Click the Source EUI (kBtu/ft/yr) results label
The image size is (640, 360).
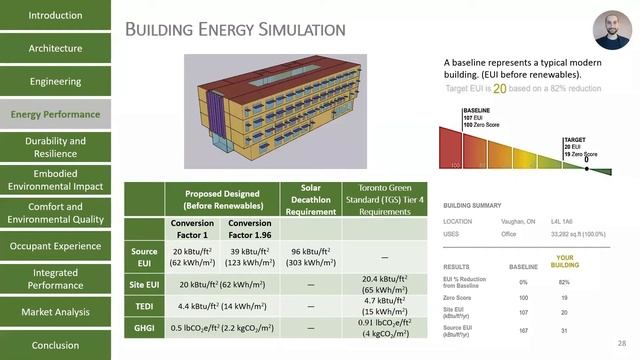(x=458, y=331)
